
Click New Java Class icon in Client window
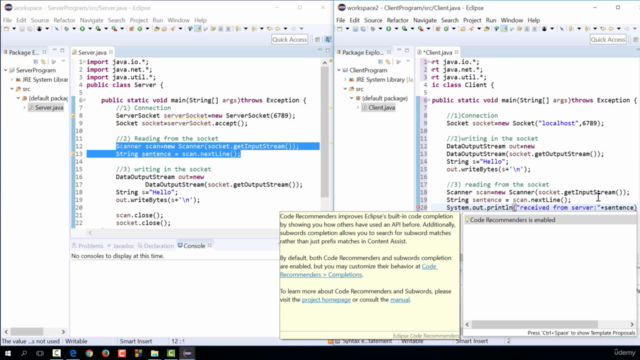pyautogui.click(x=446, y=29)
